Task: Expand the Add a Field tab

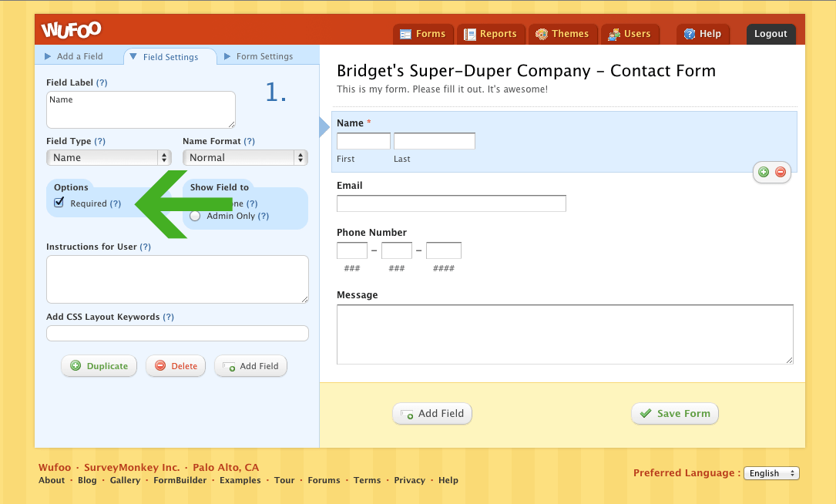Action: click(74, 56)
